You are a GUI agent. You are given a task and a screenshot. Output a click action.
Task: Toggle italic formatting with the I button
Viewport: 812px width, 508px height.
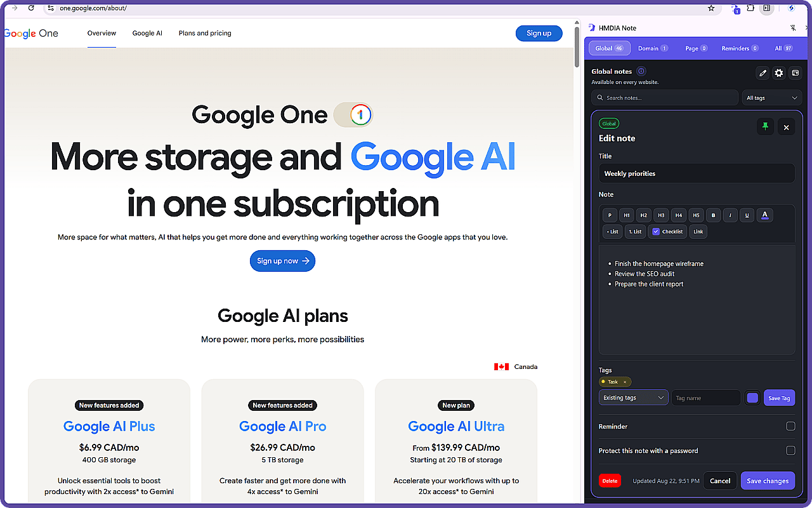pos(730,215)
